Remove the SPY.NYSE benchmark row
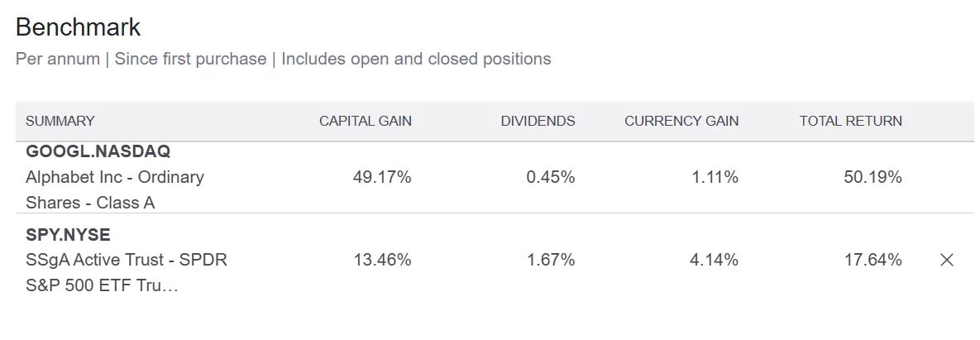 point(947,260)
